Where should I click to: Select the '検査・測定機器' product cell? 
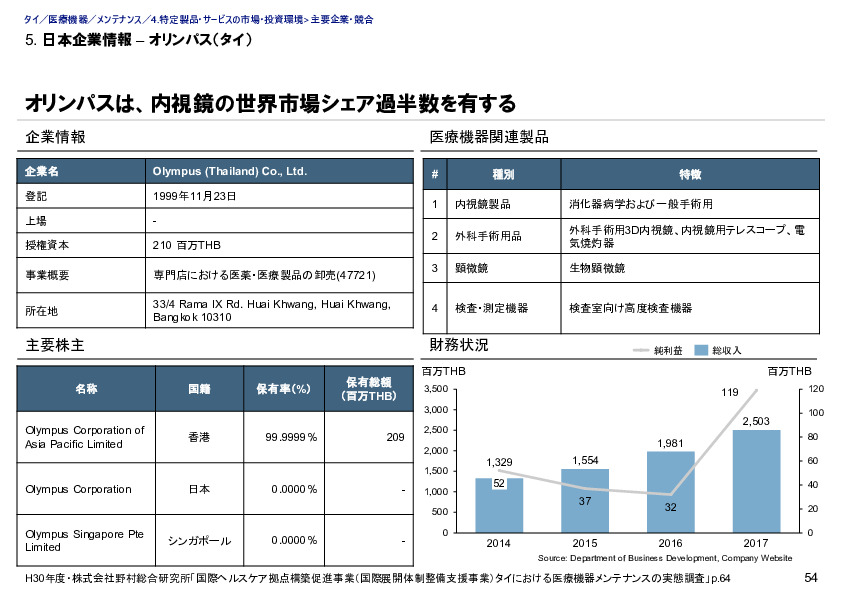pyautogui.click(x=504, y=308)
